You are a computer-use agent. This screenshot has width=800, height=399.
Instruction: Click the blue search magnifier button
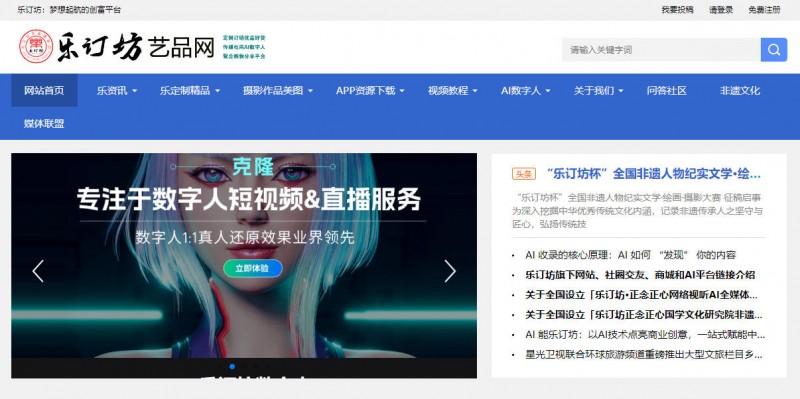click(773, 50)
